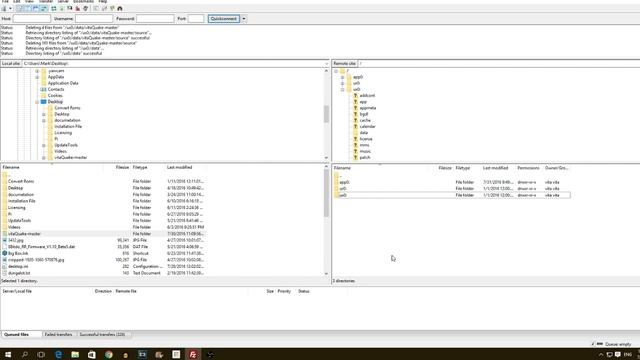Viewport: 640px width, 360px height.
Task: Click the process queue toolbar icon
Action: [62, 8]
